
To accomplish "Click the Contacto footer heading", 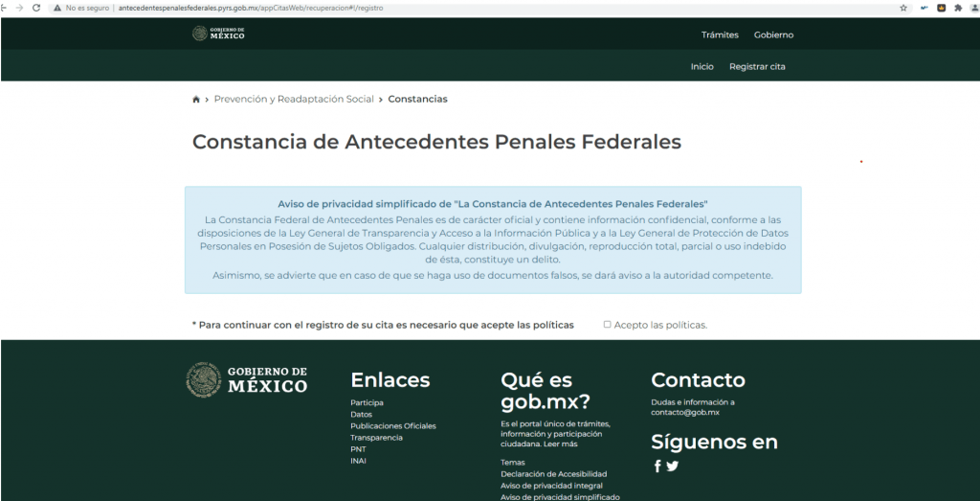I will [698, 379].
